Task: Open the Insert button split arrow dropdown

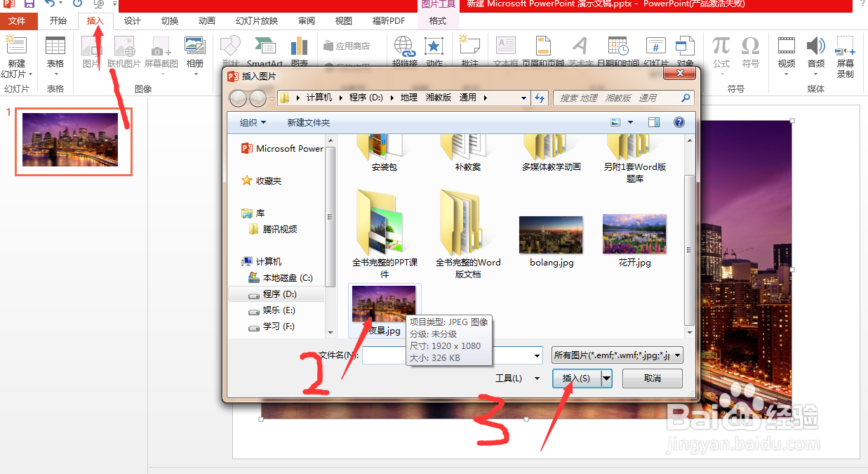Action: (x=607, y=378)
